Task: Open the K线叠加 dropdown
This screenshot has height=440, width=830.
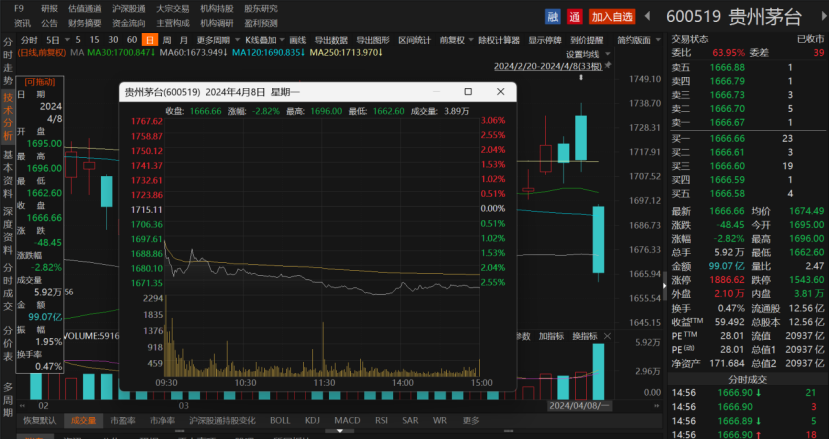Action: pos(282,40)
